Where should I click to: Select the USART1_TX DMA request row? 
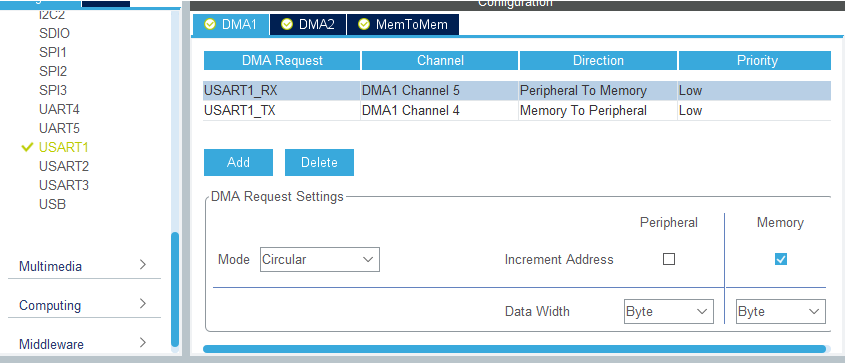coord(517,110)
